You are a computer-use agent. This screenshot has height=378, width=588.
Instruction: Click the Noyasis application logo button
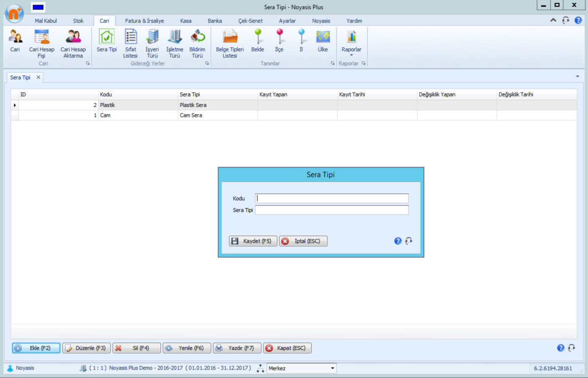[14, 13]
